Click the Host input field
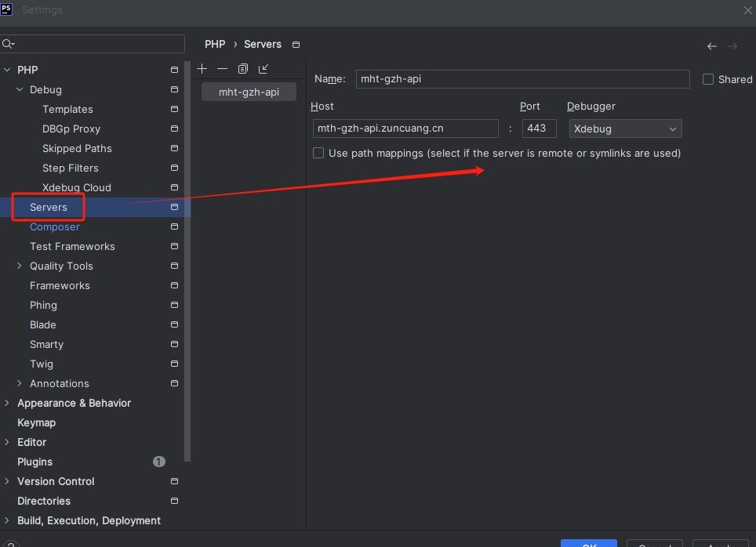 (405, 129)
